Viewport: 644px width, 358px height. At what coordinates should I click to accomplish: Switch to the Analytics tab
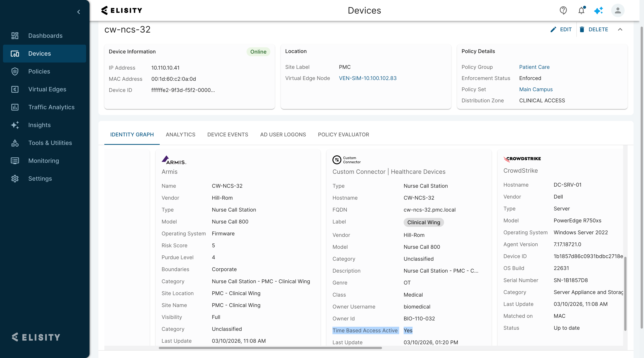pos(180,135)
